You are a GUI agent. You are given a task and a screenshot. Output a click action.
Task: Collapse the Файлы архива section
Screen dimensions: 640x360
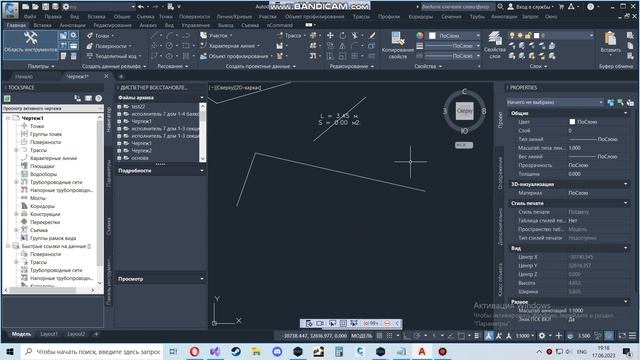coord(202,98)
